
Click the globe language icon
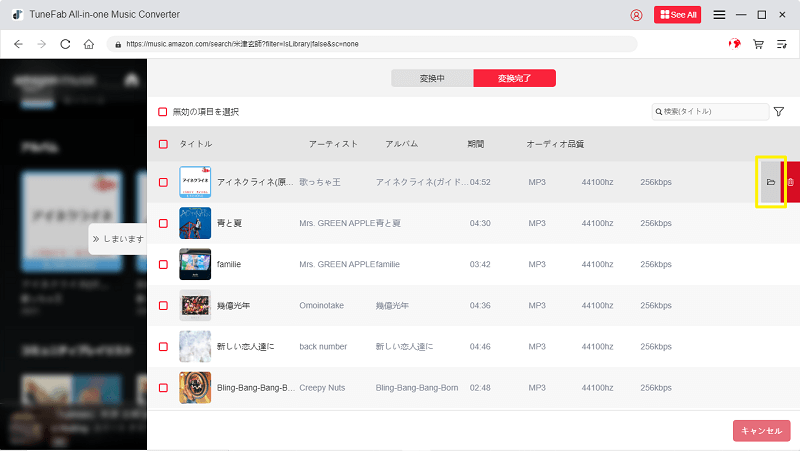(735, 44)
